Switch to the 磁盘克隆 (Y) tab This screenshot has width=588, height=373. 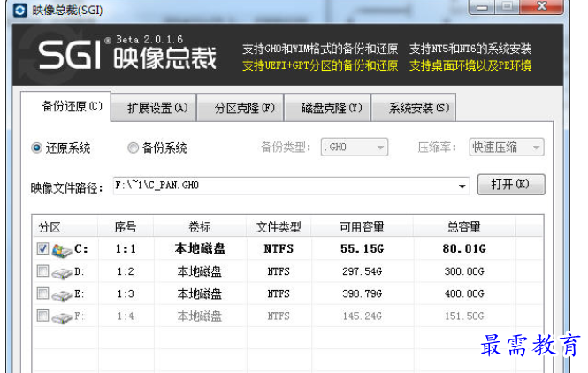point(327,108)
